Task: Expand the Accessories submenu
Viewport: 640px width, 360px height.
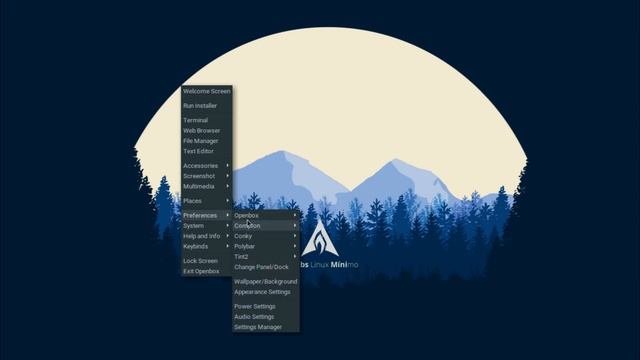Action: 207,166
